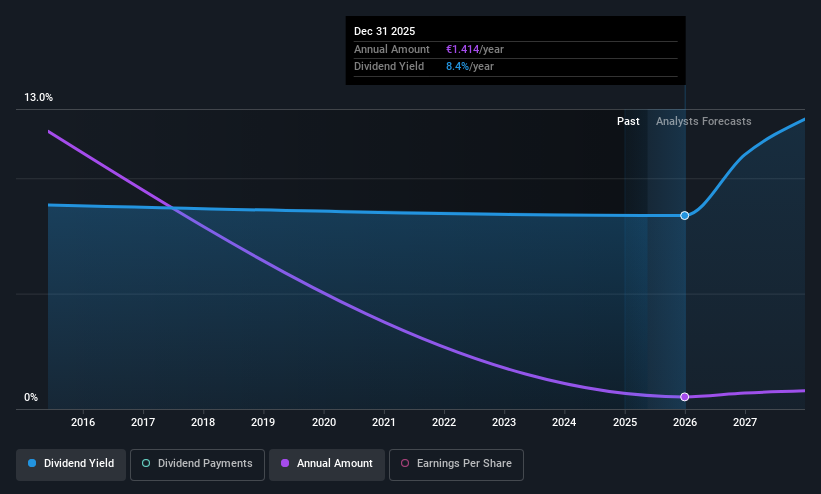821x494 pixels.
Task: Click the 2024 x-axis label
Action: (564, 422)
